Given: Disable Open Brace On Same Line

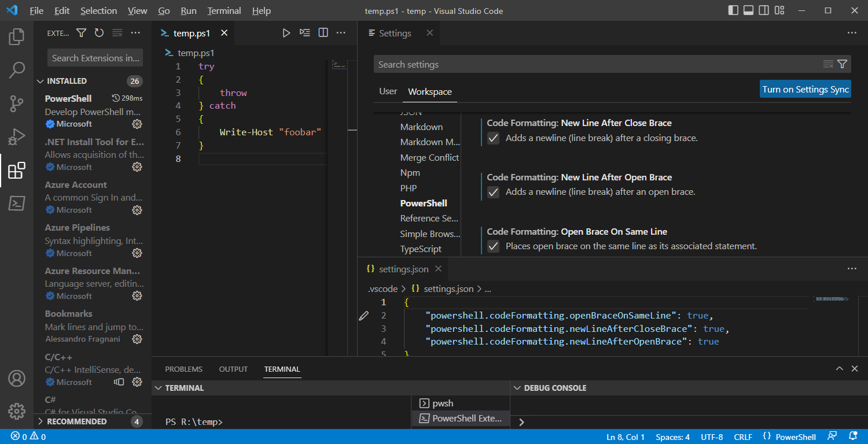Looking at the screenshot, I should click(x=493, y=246).
